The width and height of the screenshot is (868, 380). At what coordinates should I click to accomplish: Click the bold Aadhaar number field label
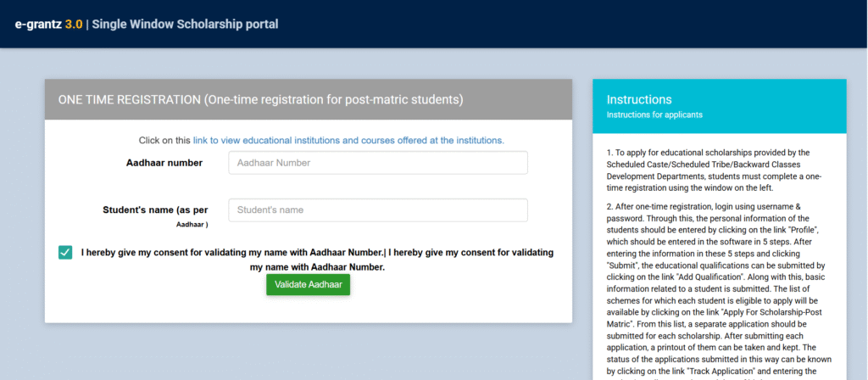(164, 163)
